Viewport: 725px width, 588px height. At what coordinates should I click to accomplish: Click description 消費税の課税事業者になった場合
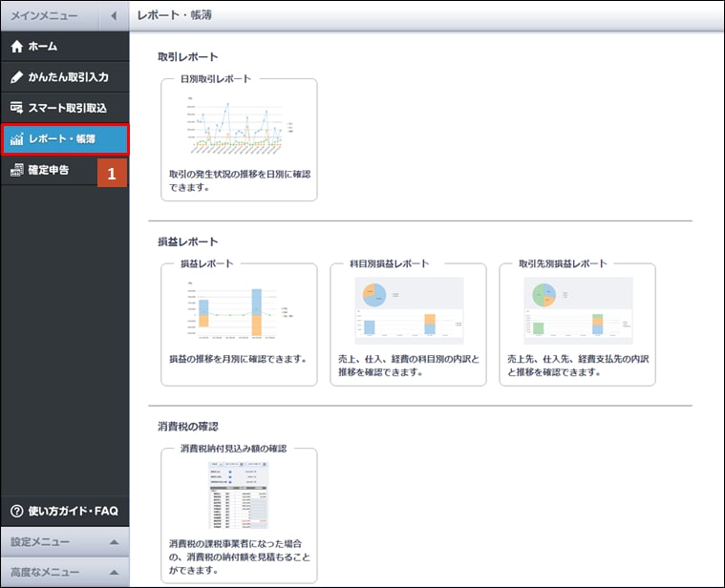[x=240, y=556]
